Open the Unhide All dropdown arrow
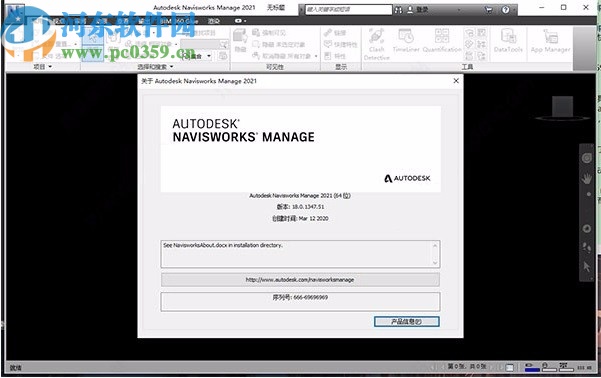Viewport: 601px width, 378px height. (x=316, y=56)
